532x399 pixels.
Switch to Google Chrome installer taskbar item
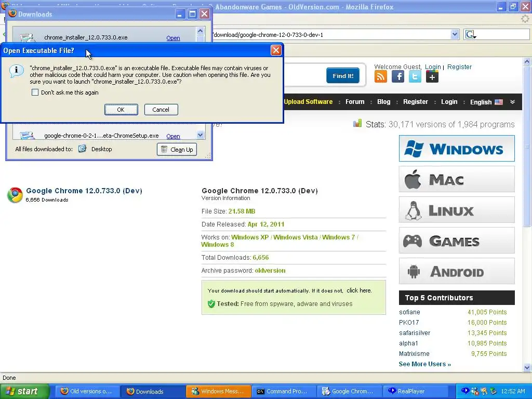350,391
